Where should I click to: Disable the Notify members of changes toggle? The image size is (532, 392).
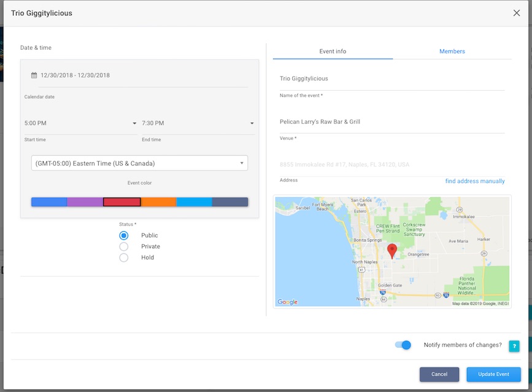point(403,345)
